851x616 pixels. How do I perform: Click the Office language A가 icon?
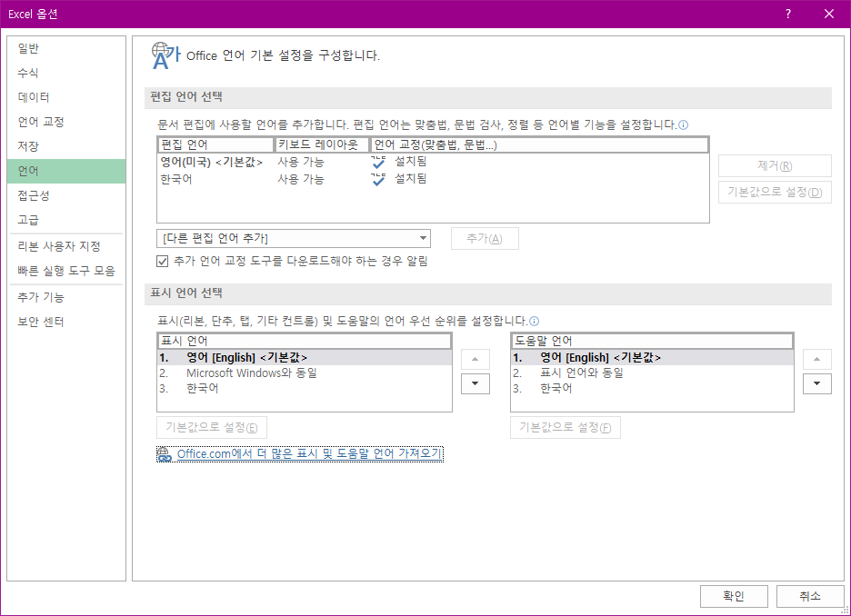165,55
